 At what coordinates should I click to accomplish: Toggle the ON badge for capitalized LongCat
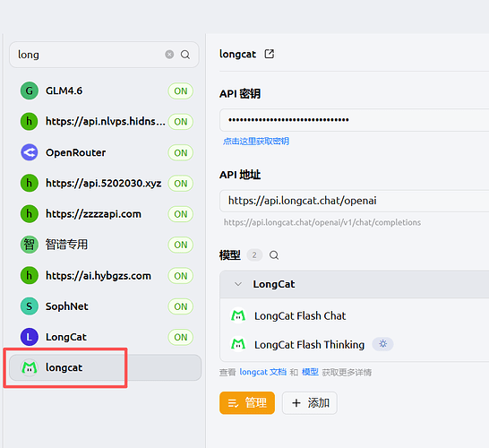click(x=181, y=337)
